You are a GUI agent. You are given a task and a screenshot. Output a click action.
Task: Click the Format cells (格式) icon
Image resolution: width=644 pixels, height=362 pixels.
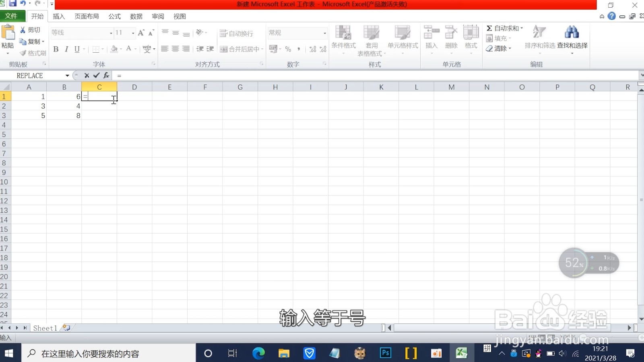[471, 32]
